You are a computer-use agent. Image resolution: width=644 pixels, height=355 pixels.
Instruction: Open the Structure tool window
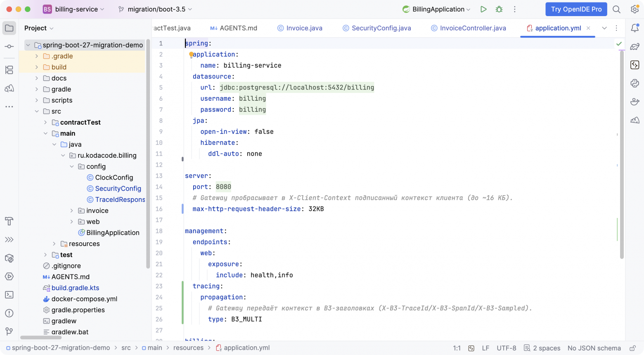point(9,70)
